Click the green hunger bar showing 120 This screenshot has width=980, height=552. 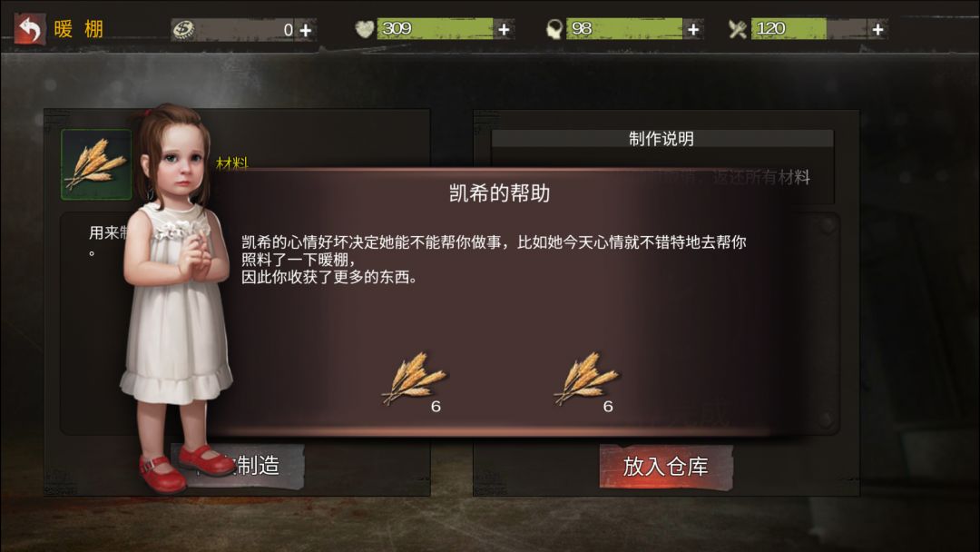789,29
